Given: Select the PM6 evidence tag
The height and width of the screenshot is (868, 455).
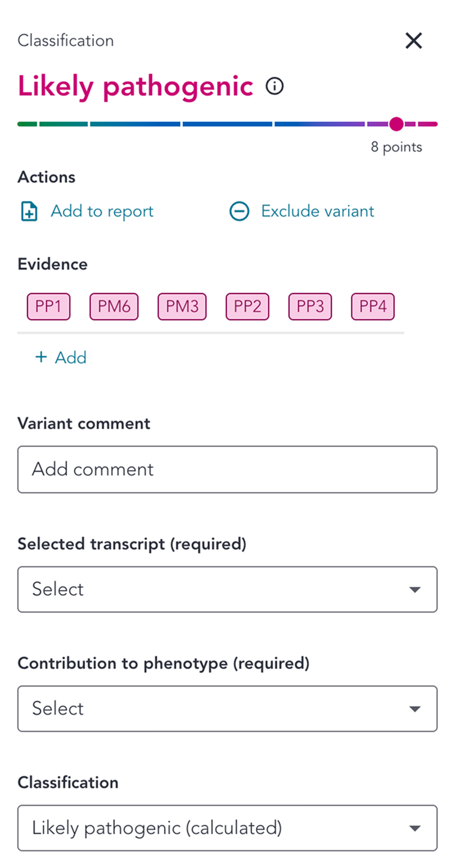Looking at the screenshot, I should [114, 307].
